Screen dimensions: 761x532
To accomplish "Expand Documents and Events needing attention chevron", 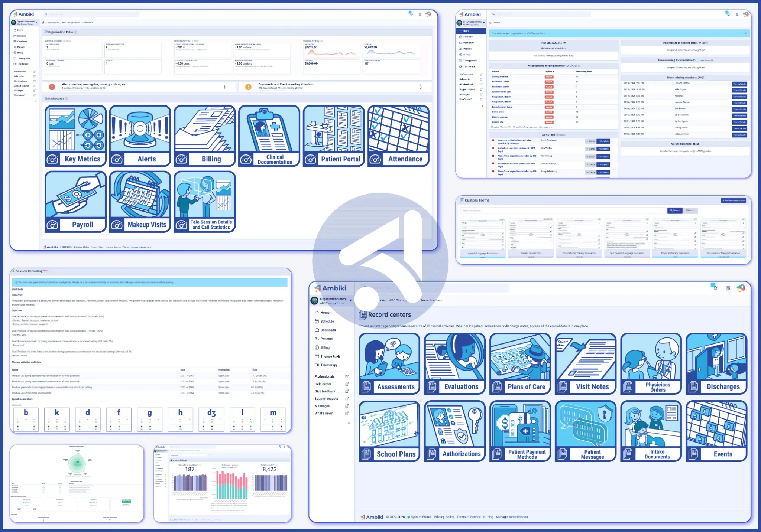I will pyautogui.click(x=421, y=87).
